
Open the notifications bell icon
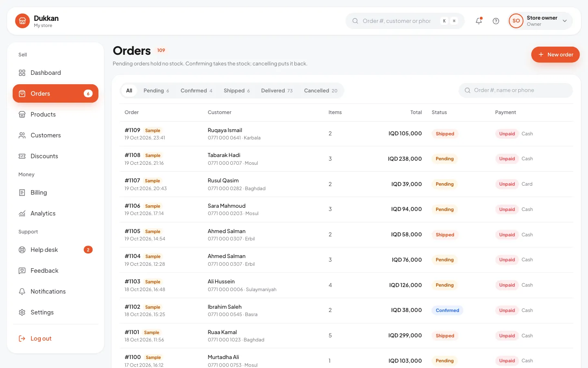(479, 21)
